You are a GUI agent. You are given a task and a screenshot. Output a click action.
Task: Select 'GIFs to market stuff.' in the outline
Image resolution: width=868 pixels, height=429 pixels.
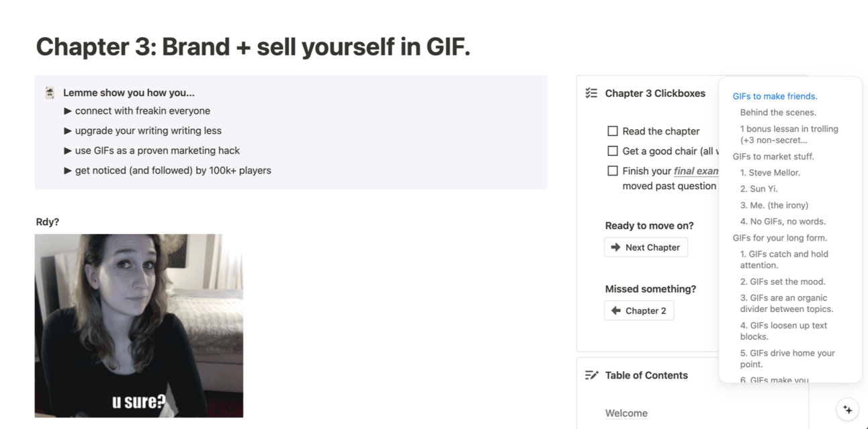[x=773, y=156]
